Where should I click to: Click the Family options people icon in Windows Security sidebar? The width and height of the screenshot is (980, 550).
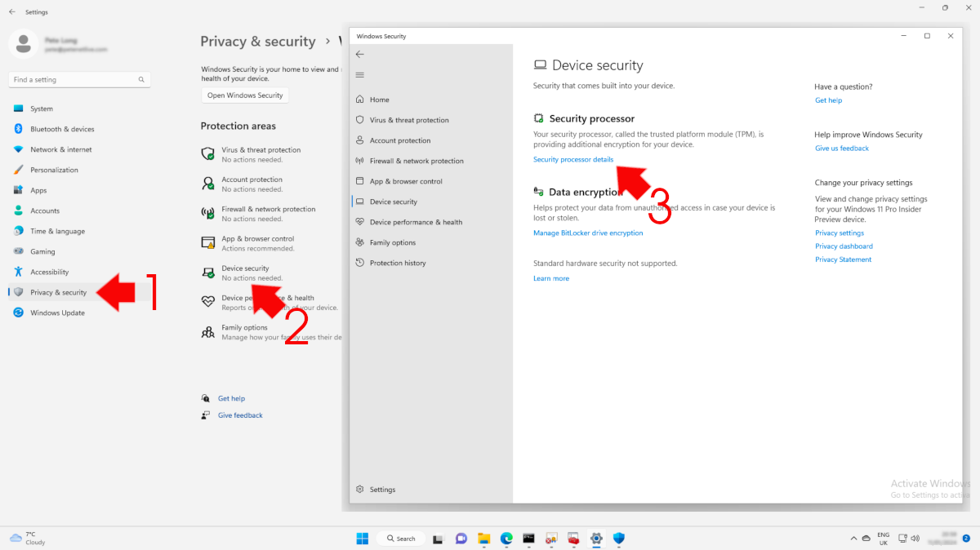point(359,242)
